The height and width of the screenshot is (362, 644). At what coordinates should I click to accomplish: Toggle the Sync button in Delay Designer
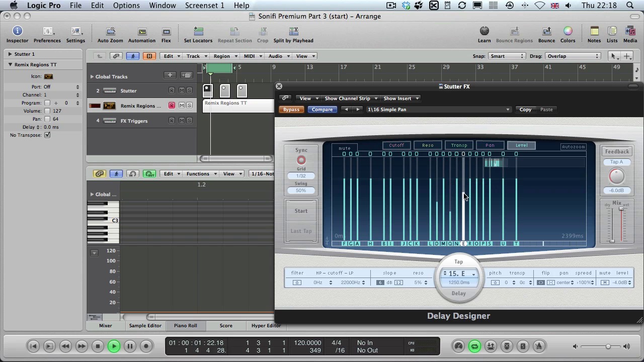301,160
